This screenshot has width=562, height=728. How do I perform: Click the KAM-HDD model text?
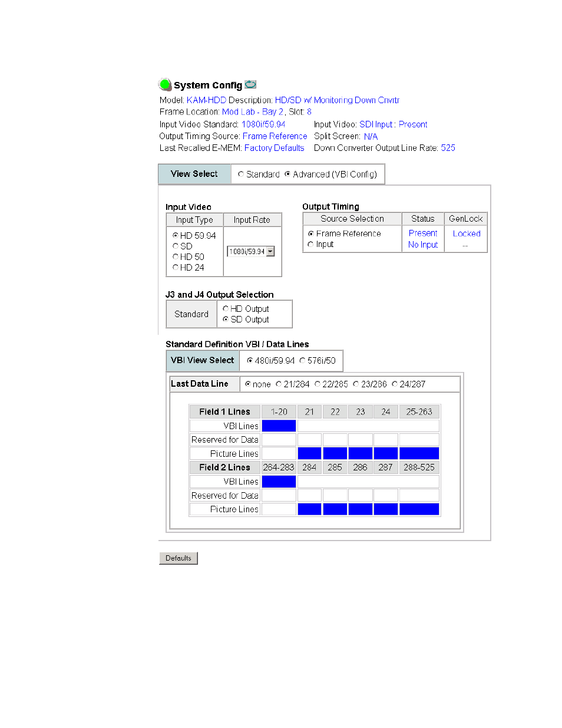point(206,100)
